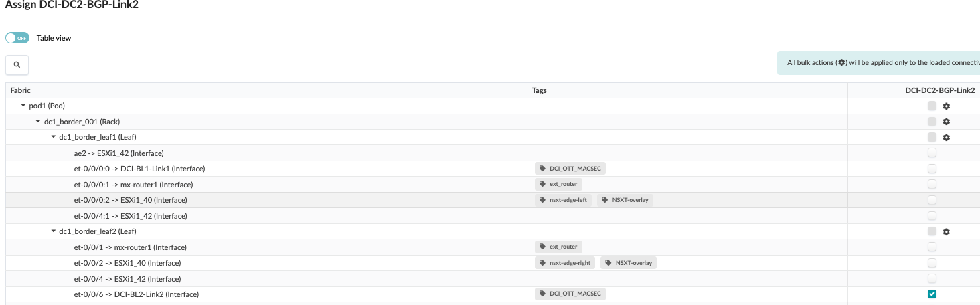
Task: Uncheck the et-0/0/6 DCI-BL2-Link2 checkbox
Action: 932,294
